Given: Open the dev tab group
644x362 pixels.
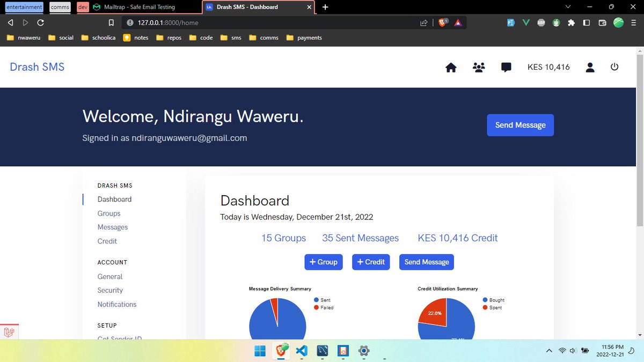Looking at the screenshot, I should pyautogui.click(x=82, y=7).
